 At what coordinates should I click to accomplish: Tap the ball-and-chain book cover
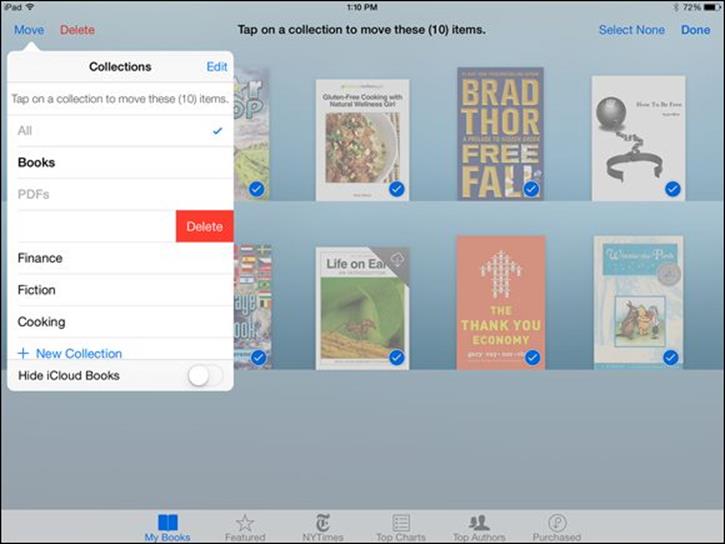coord(639,138)
